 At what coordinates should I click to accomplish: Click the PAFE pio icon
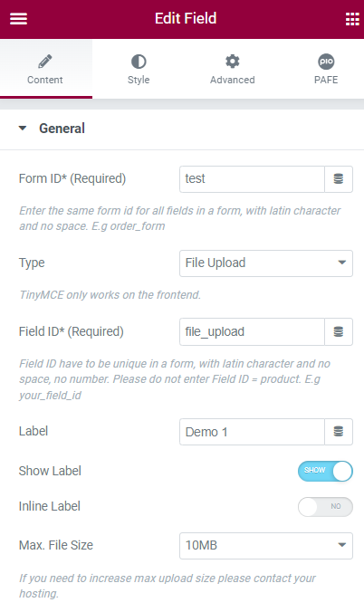(x=326, y=62)
